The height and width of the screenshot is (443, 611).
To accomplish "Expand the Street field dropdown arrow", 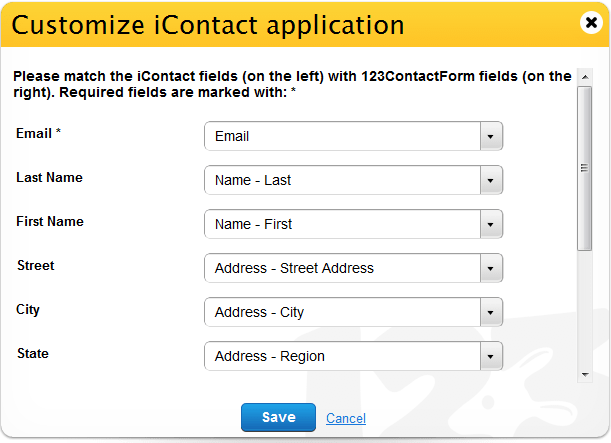I will [x=491, y=268].
